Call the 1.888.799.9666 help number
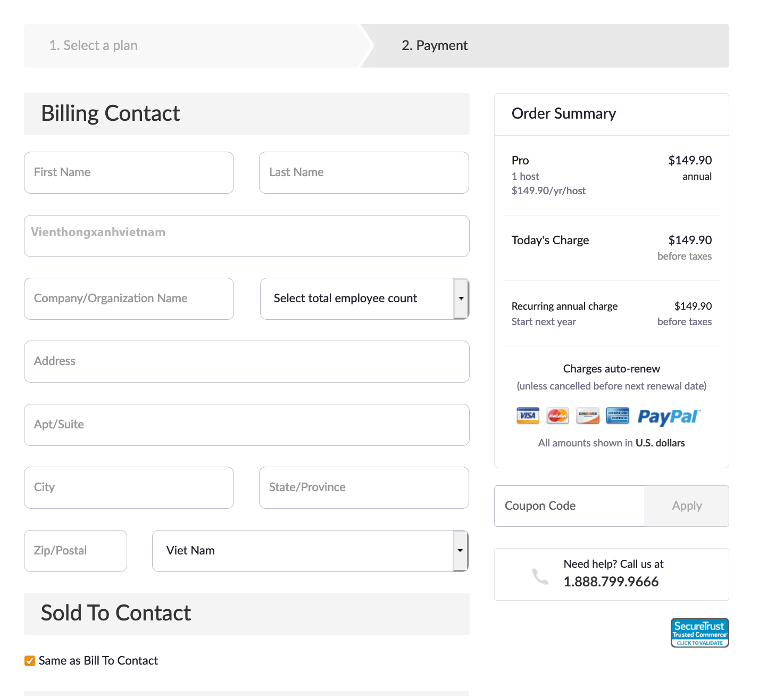The height and width of the screenshot is (696, 784). [611, 582]
